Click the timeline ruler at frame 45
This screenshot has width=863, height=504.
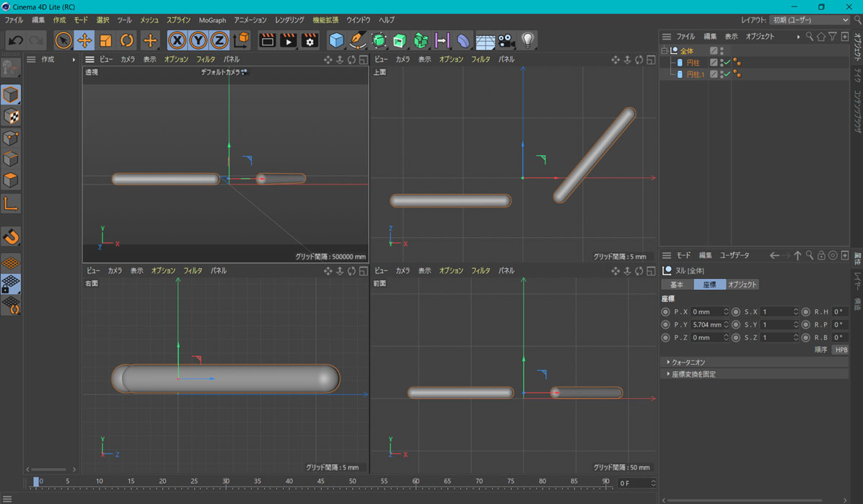321,482
